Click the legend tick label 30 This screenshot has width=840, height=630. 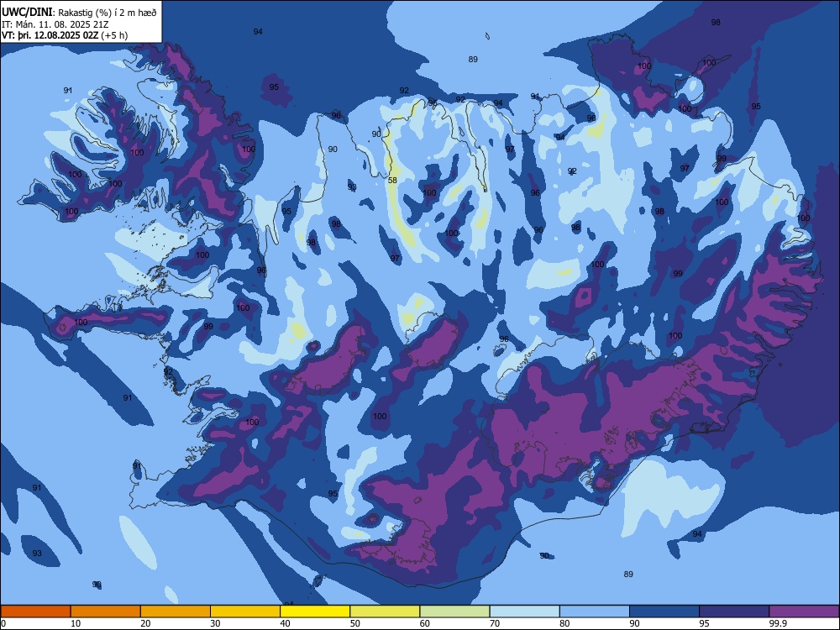tap(215, 623)
